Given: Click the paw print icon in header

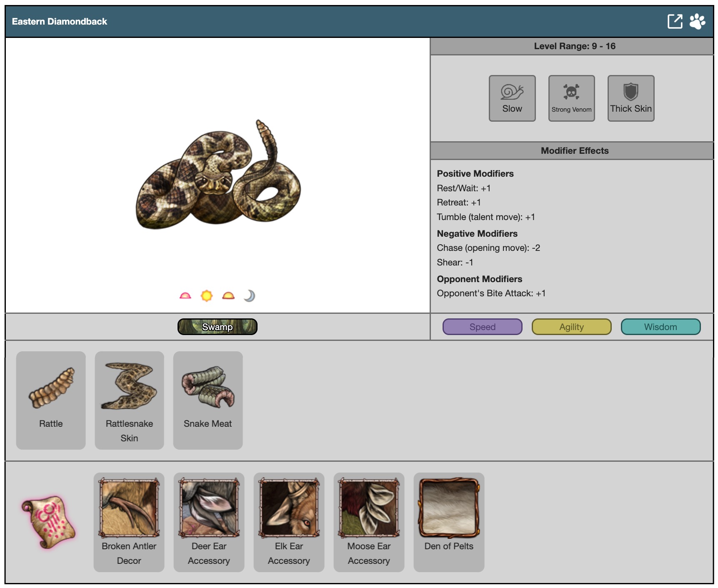Looking at the screenshot, I should point(697,21).
